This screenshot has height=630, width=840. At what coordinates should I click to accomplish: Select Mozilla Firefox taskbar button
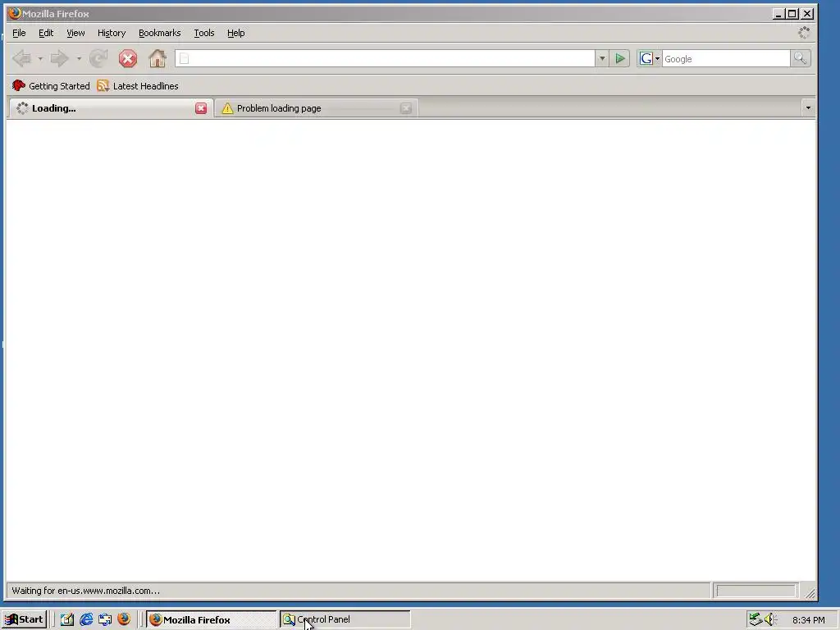[211, 619]
